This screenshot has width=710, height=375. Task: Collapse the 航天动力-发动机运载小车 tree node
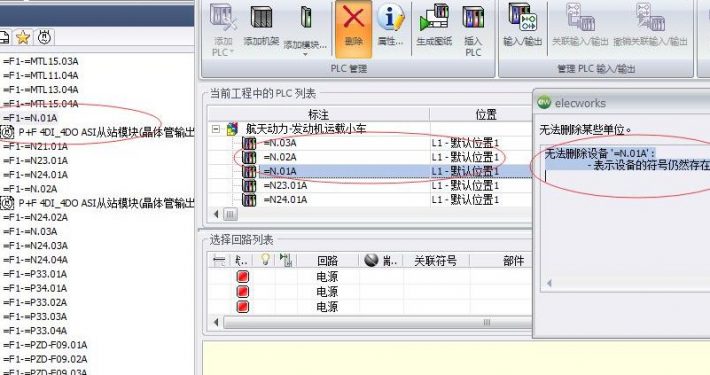click(216, 129)
